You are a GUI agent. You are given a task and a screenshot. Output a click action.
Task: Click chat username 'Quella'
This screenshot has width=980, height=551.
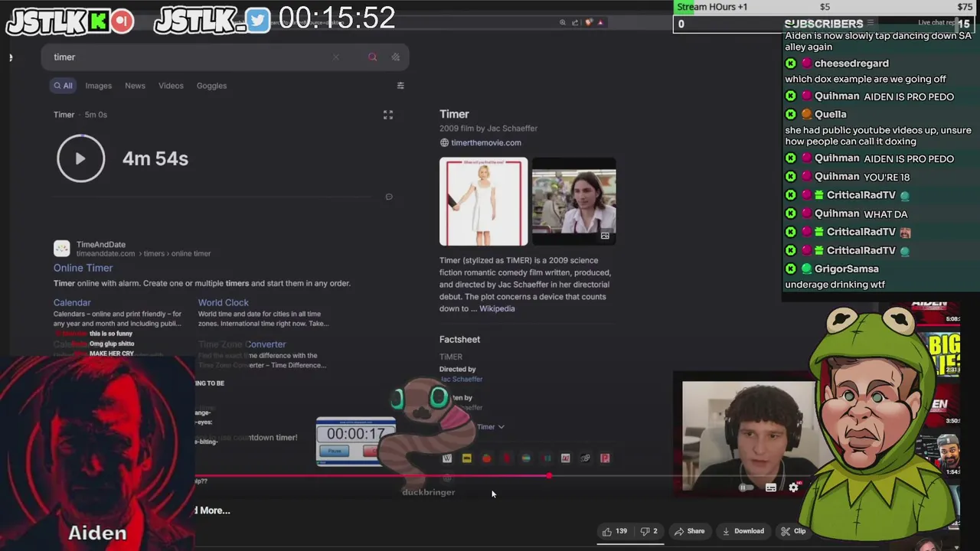point(830,114)
